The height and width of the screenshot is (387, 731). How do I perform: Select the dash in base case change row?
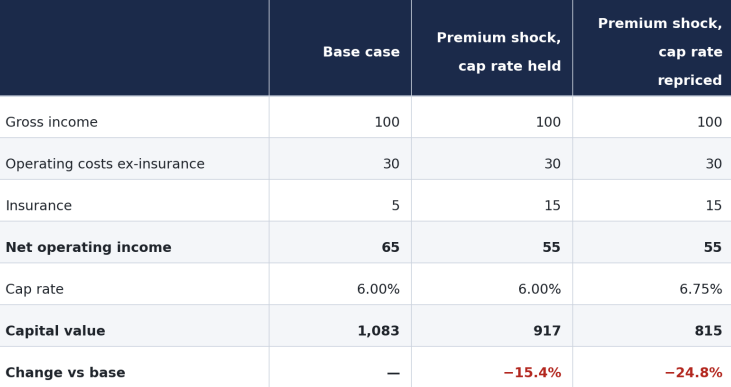coord(393,373)
